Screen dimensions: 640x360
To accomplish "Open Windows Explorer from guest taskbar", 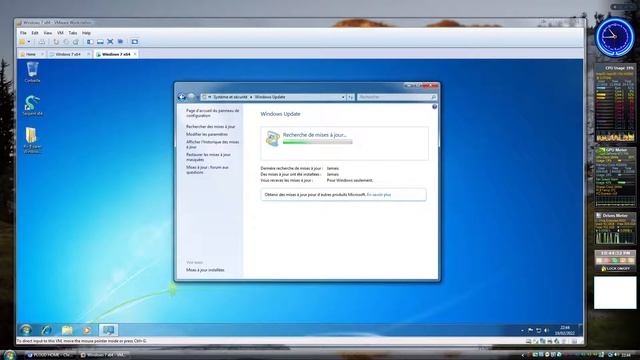I will click(x=67, y=330).
